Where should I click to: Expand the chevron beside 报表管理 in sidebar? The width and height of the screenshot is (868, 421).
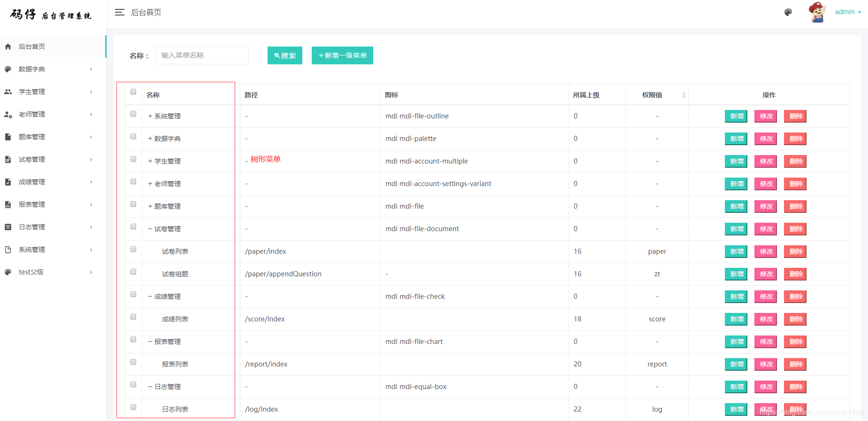point(91,204)
